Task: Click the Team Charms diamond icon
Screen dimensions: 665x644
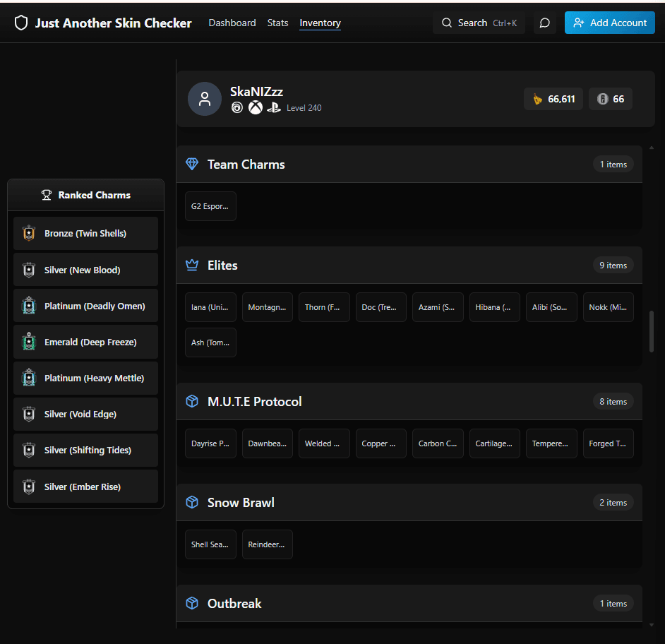Action: click(x=192, y=165)
